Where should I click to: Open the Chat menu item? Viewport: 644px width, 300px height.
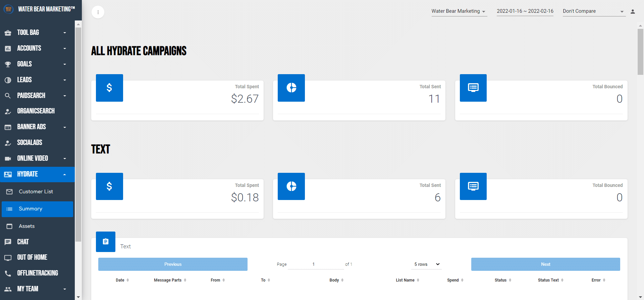click(37, 242)
